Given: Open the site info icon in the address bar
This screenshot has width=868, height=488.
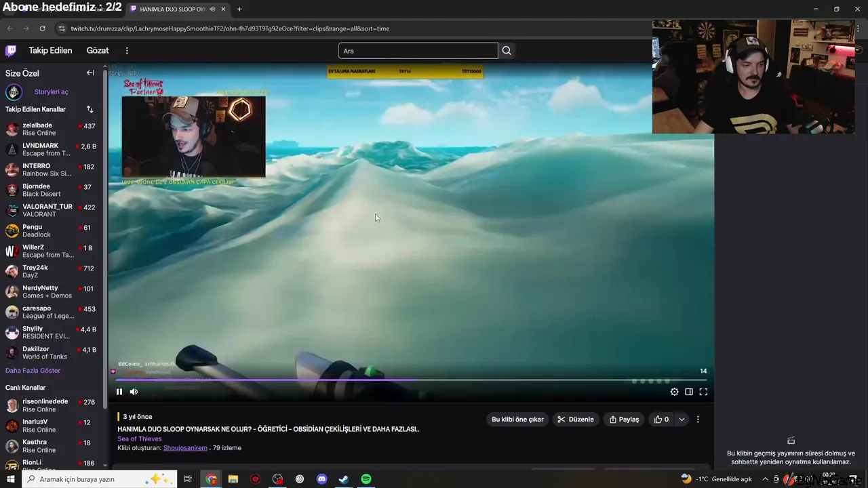Looking at the screenshot, I should click(x=62, y=28).
